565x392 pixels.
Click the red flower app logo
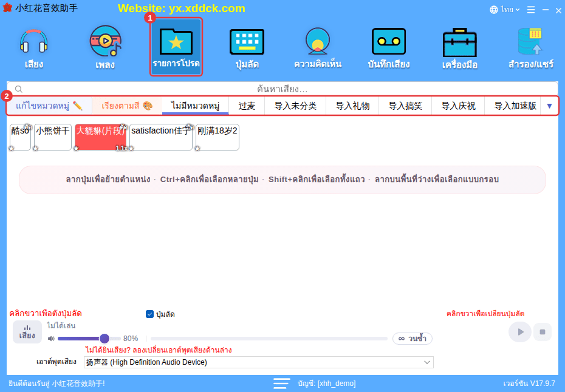[7, 7]
